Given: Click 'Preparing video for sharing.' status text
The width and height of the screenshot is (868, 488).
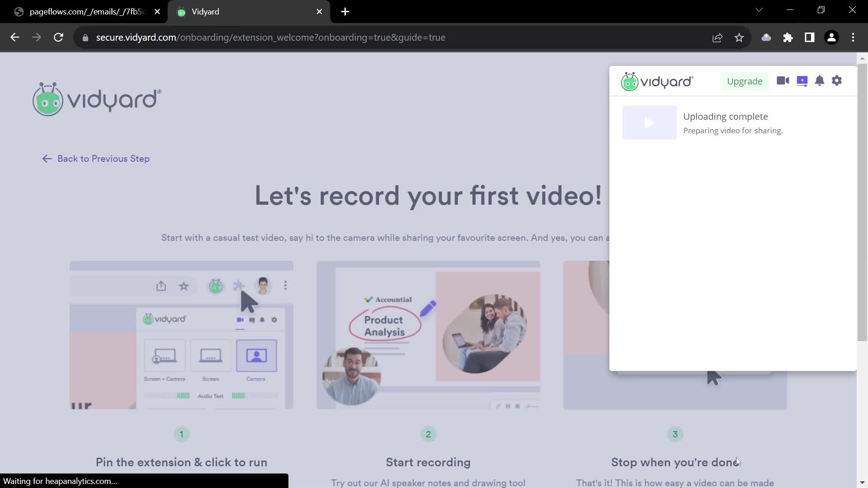Looking at the screenshot, I should [x=733, y=131].
